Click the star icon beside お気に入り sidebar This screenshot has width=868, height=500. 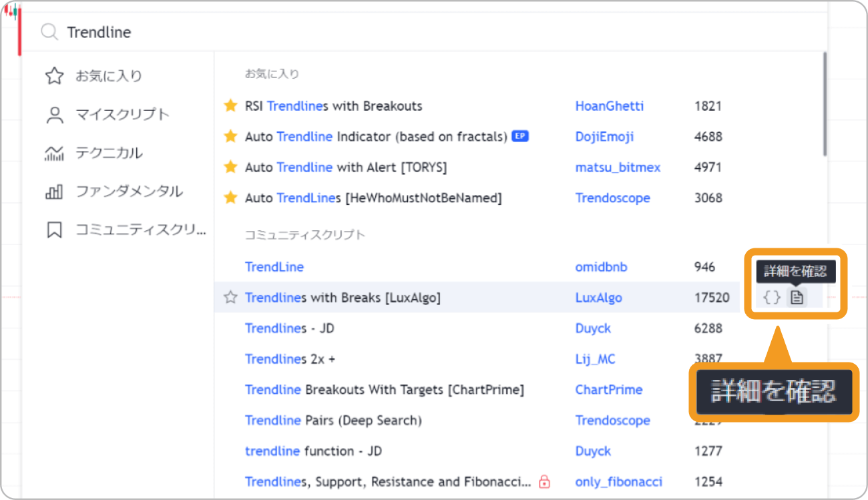point(54,76)
